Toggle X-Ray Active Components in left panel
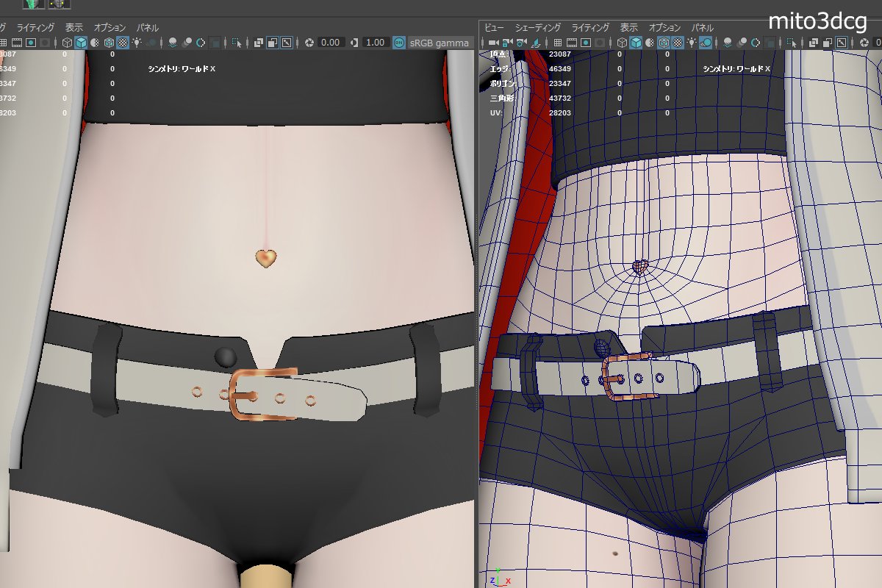882x588 pixels. pos(273,43)
